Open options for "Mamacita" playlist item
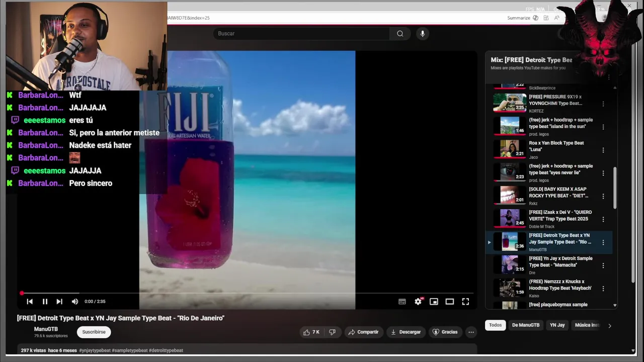This screenshot has height=362, width=644. pyautogui.click(x=603, y=265)
